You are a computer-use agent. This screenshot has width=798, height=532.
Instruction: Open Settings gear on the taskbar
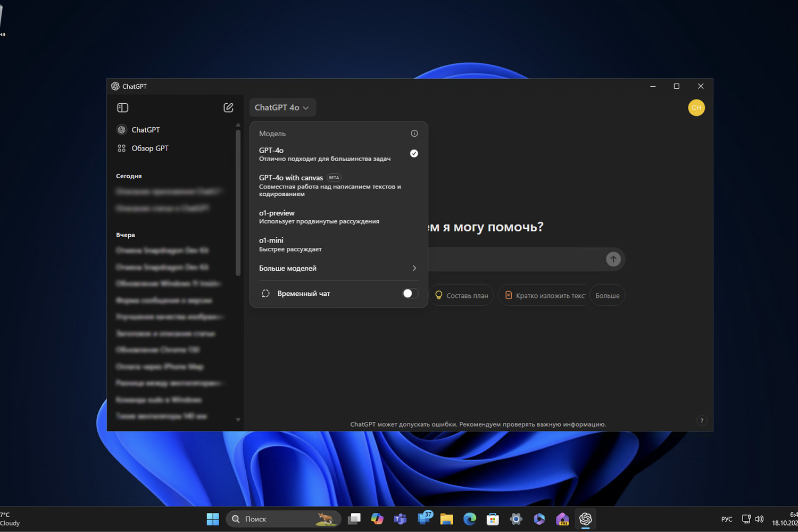[x=516, y=519]
